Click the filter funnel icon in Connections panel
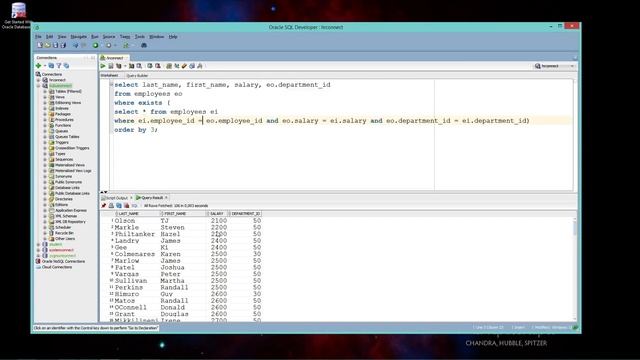The image size is (640, 360). [59, 66]
